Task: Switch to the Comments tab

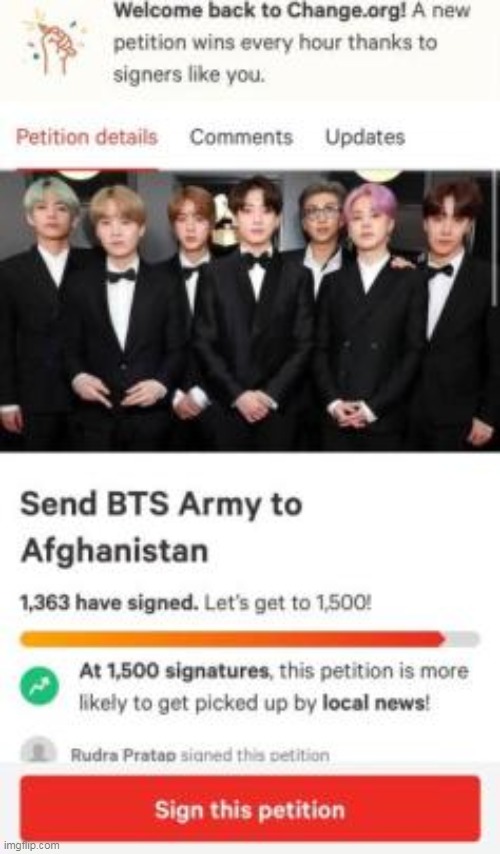Action: pos(241,137)
